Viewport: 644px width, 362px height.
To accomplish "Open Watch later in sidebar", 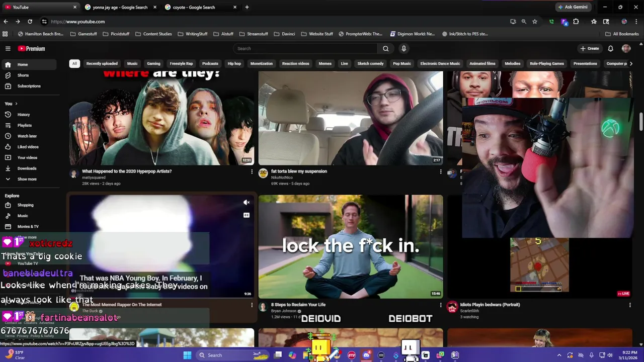I will pyautogui.click(x=28, y=136).
